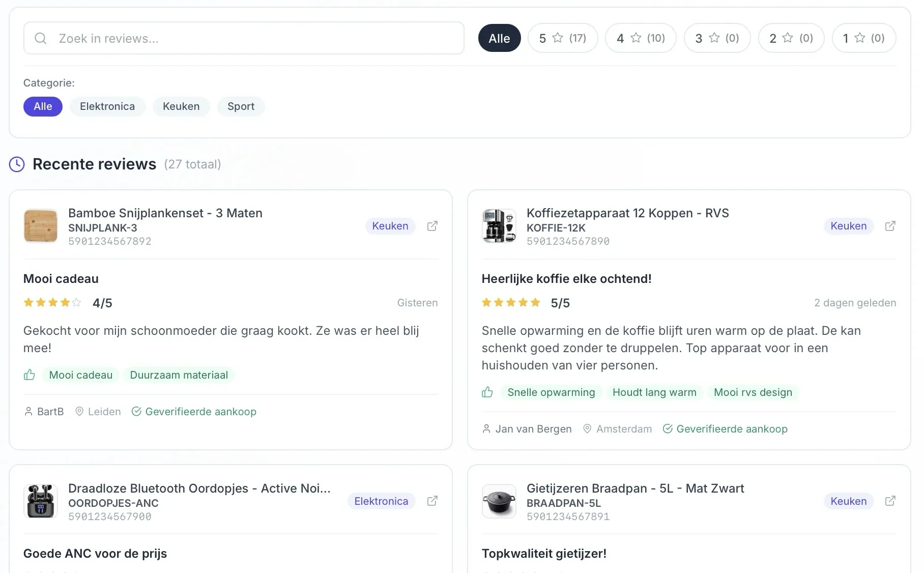Click the search magnifier icon in the reviews field
Image resolution: width=924 pixels, height=573 pixels.
pyautogui.click(x=40, y=38)
